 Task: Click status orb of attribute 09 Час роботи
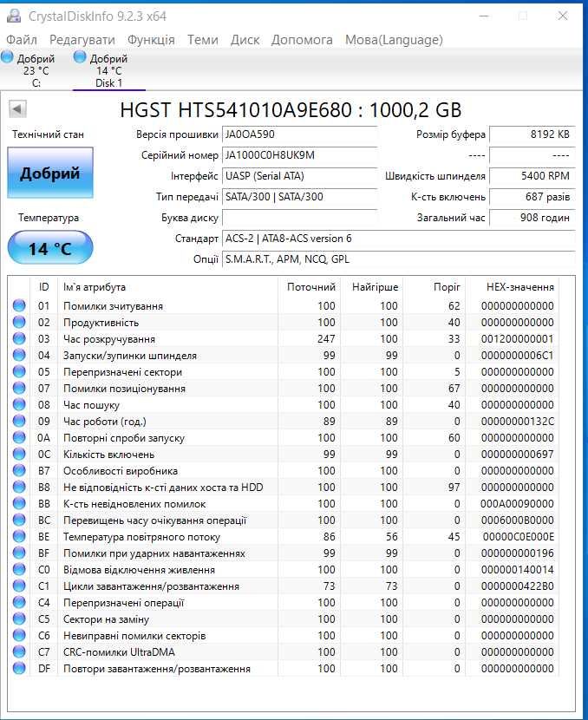tap(19, 421)
